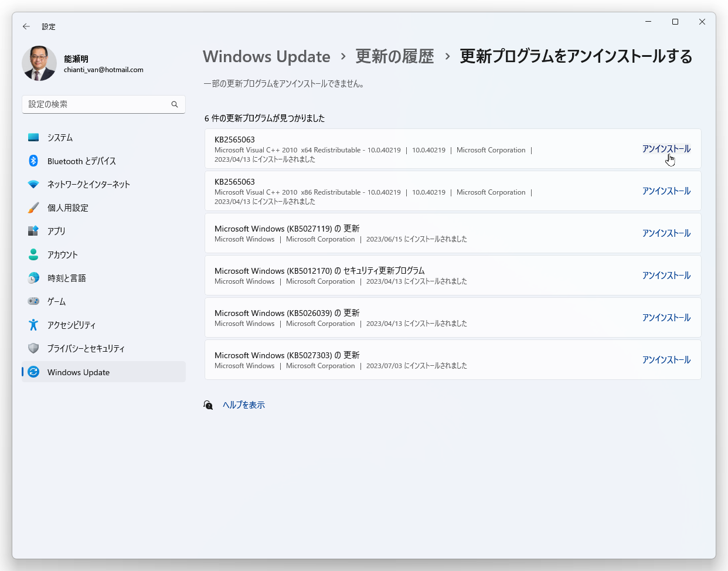Click the ゲーム controller icon
Viewport: 728px width, 571px height.
pos(33,301)
